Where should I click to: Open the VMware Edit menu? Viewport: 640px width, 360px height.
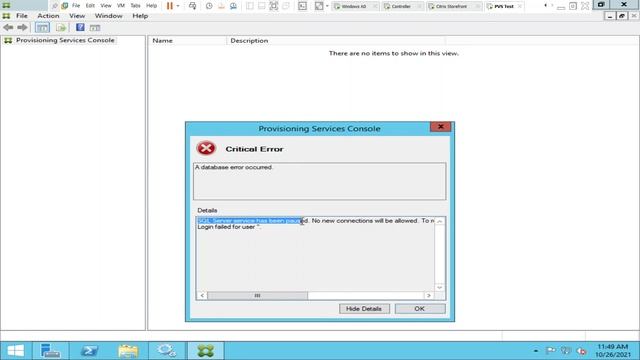[90, 6]
